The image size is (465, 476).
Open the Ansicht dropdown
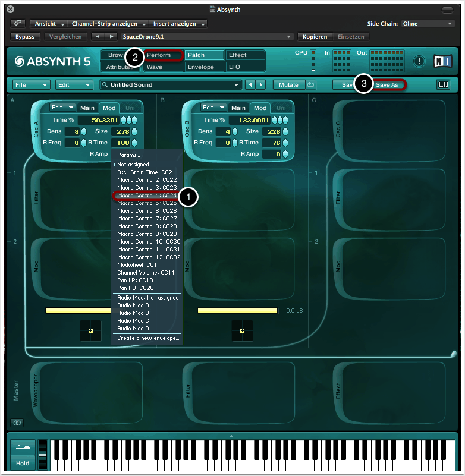coord(49,24)
